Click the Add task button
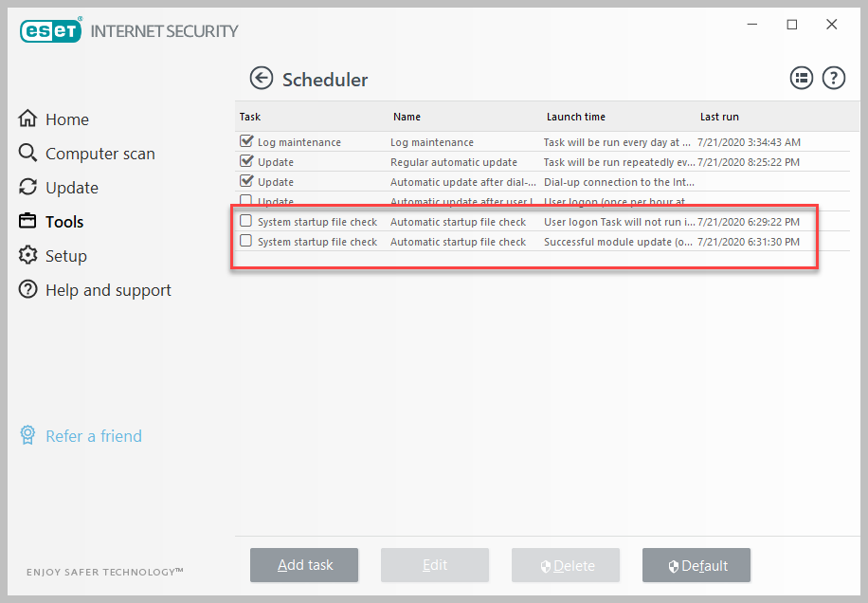The height and width of the screenshot is (603, 868). pos(304,565)
